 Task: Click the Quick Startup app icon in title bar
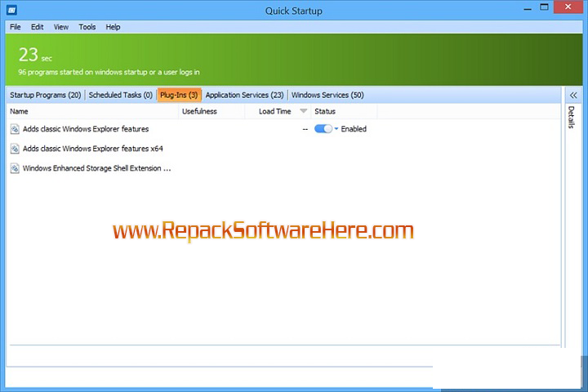pos(11,10)
